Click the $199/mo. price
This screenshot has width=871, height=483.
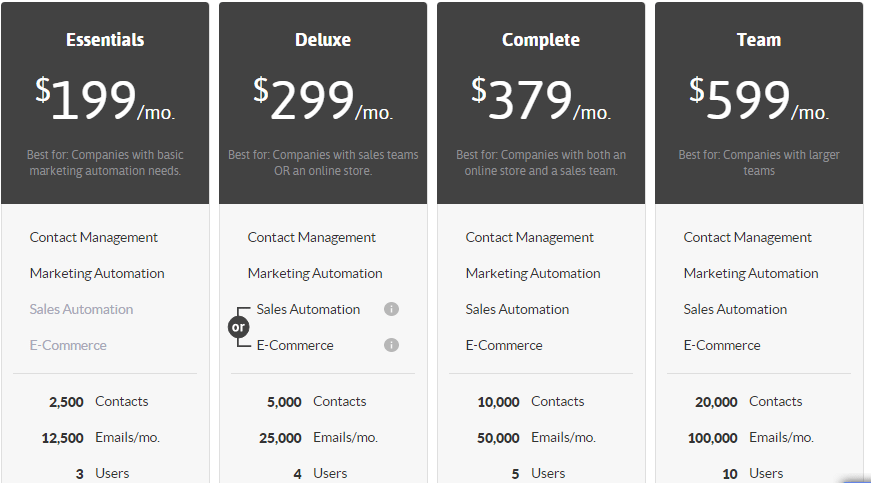point(105,99)
